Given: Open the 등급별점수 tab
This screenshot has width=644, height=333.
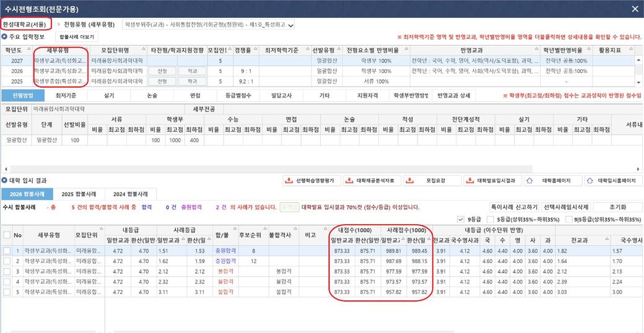Looking at the screenshot, I should click(x=238, y=95).
